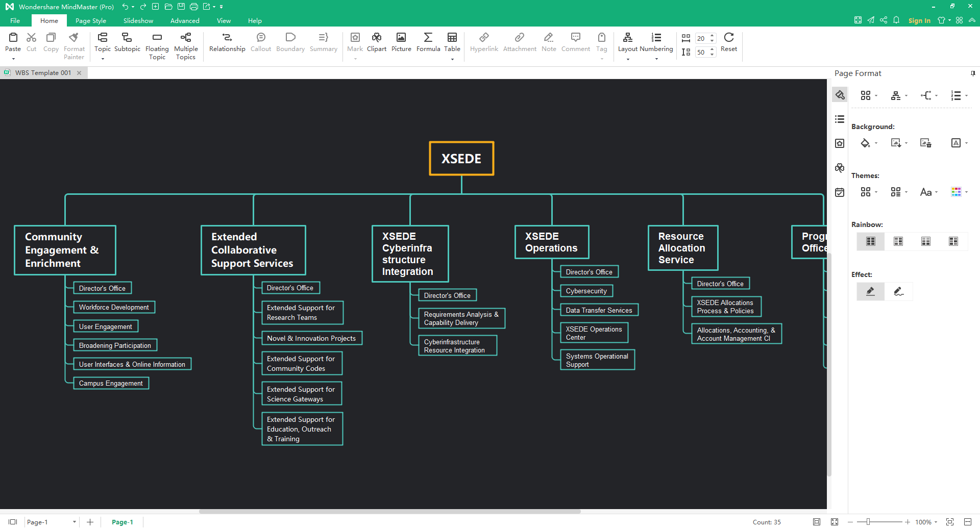
Task: Open the fullscreen view icon in title area
Action: coord(858,20)
